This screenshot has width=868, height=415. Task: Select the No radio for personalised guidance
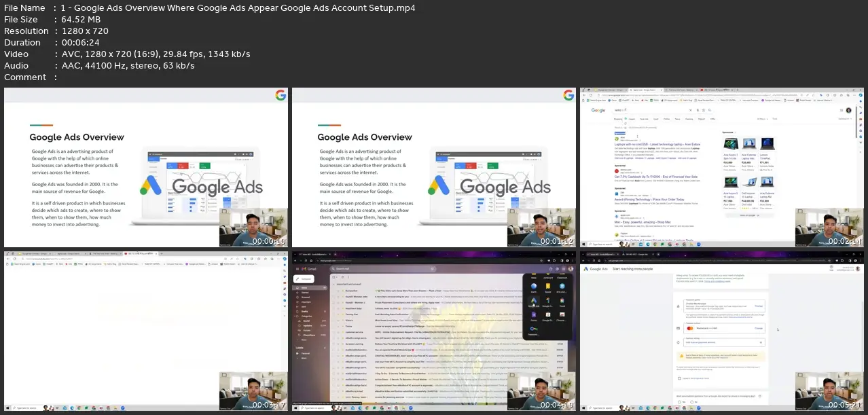coord(692,402)
